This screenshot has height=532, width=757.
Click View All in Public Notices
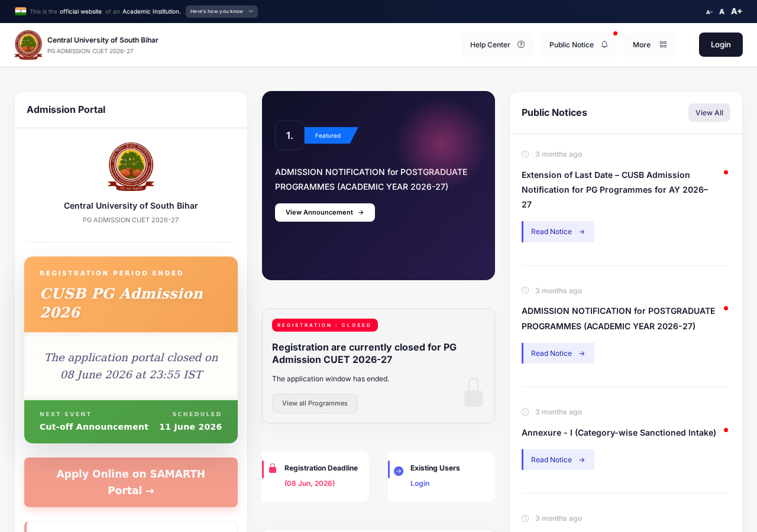point(709,113)
